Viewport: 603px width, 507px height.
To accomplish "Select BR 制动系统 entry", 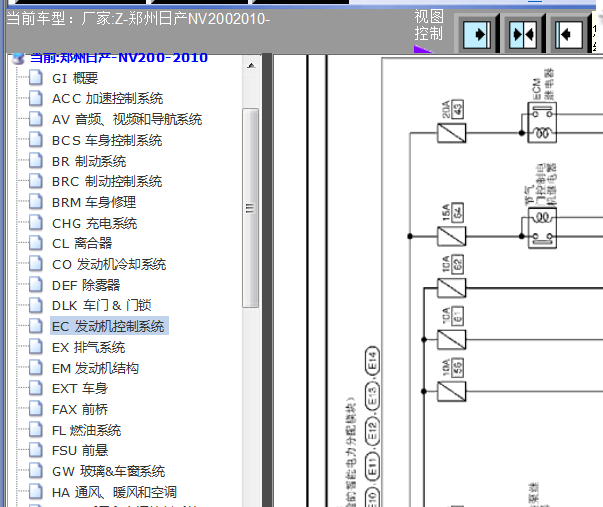I will (x=89, y=161).
